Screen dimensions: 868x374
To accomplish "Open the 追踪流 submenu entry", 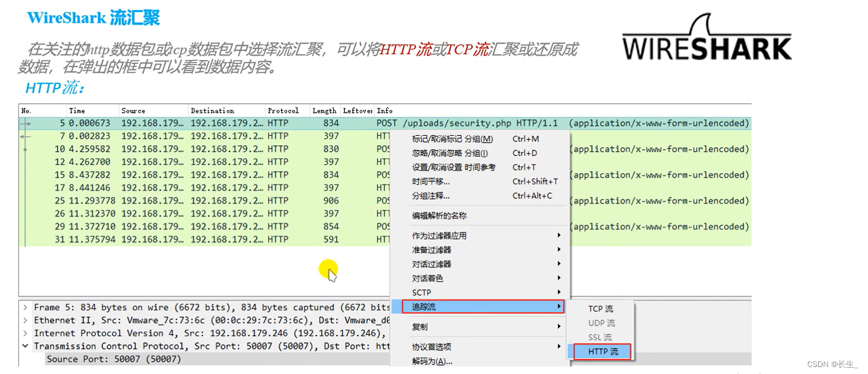I will 483,307.
